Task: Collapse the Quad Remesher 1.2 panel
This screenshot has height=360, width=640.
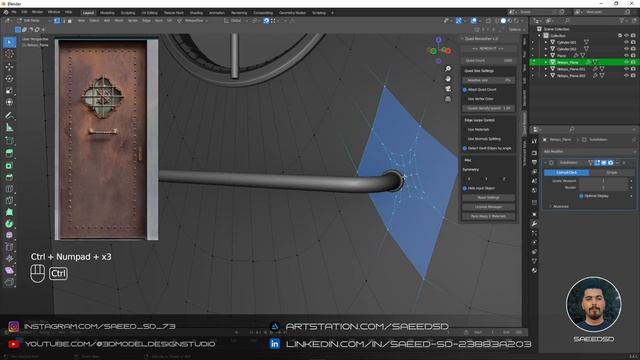Action: pos(462,39)
